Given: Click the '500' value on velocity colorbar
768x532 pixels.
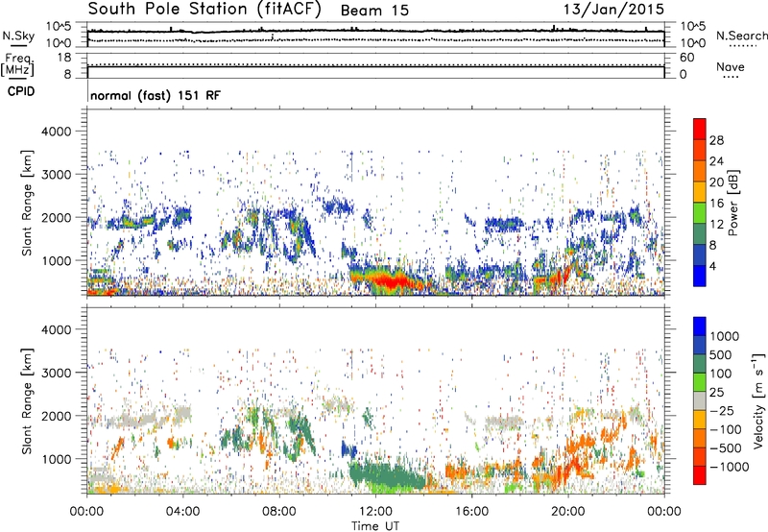Looking at the screenshot, I should tap(721, 354).
